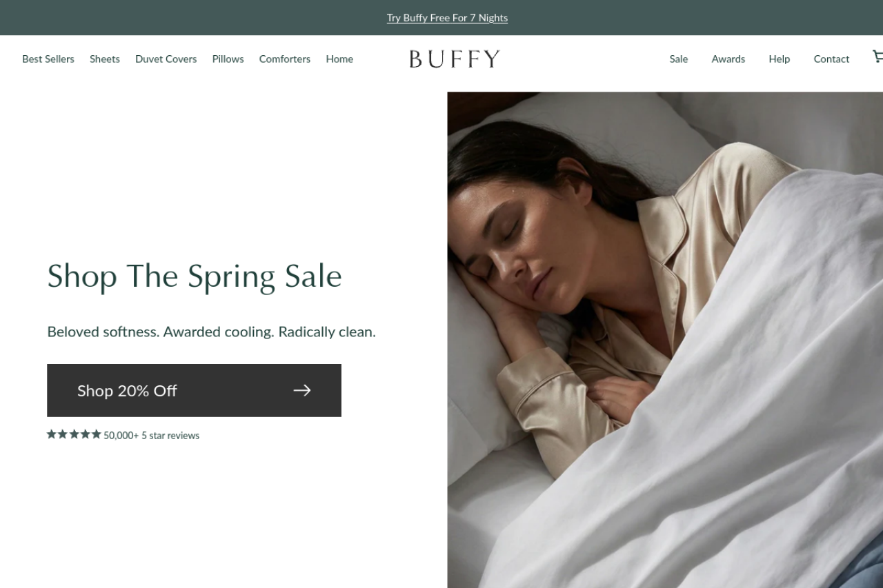The height and width of the screenshot is (588, 883).
Task: Open the shopping cart icon
Action: click(x=877, y=57)
